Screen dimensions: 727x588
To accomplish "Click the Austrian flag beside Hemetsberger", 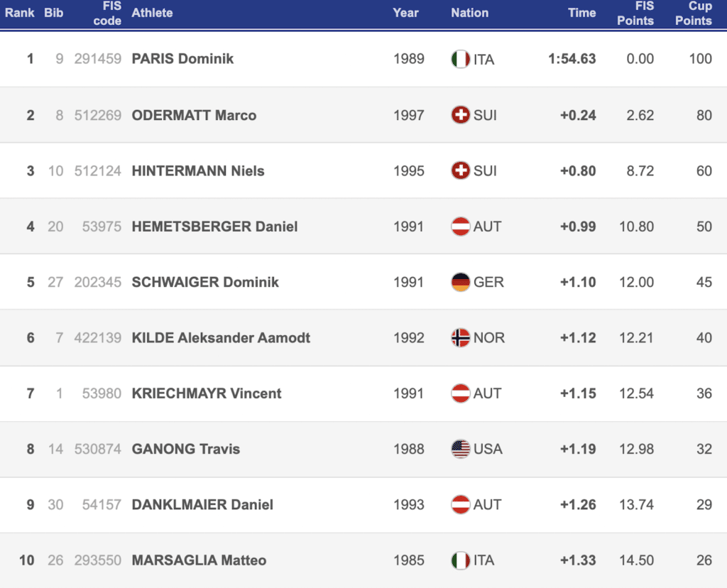I will tap(460, 227).
